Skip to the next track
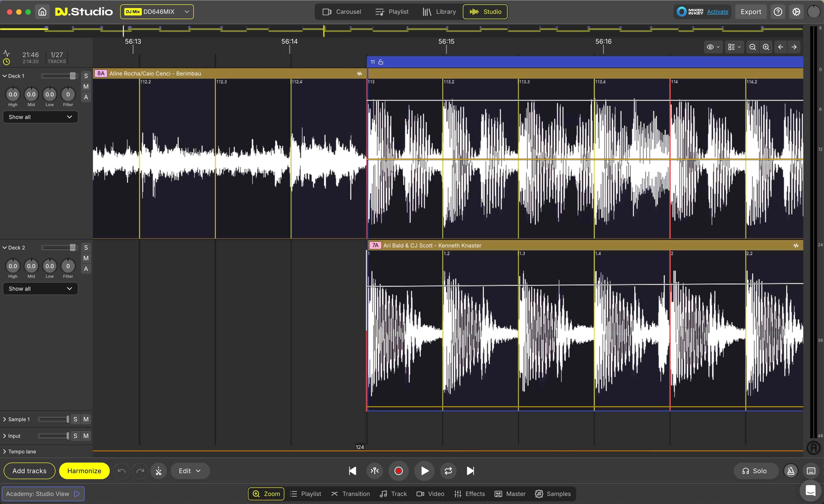The width and height of the screenshot is (824, 504). pos(470,471)
